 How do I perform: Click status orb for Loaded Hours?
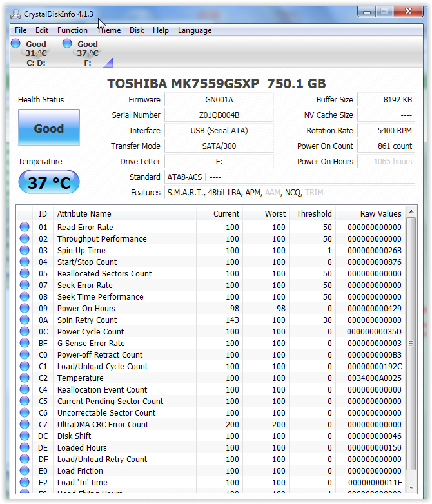pyautogui.click(x=25, y=447)
